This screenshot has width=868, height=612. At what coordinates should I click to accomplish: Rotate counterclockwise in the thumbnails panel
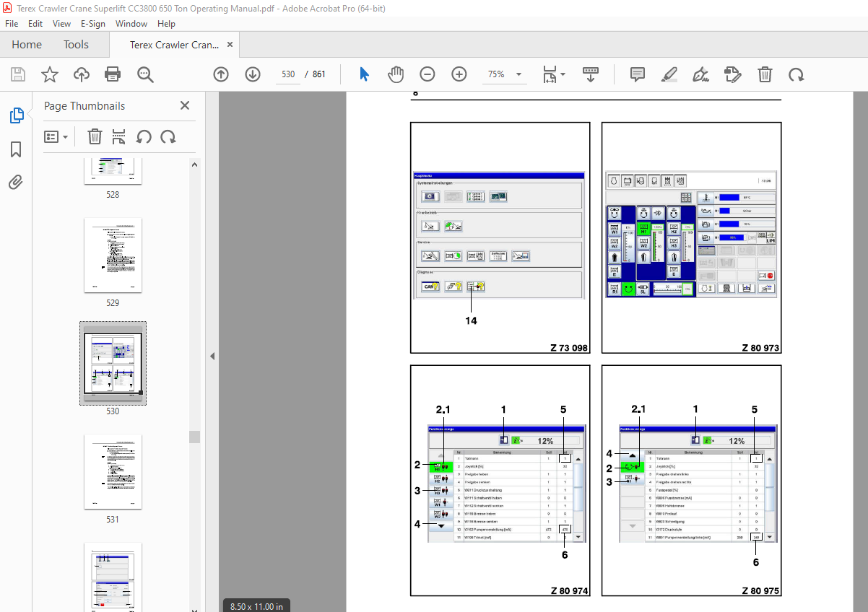pyautogui.click(x=144, y=136)
